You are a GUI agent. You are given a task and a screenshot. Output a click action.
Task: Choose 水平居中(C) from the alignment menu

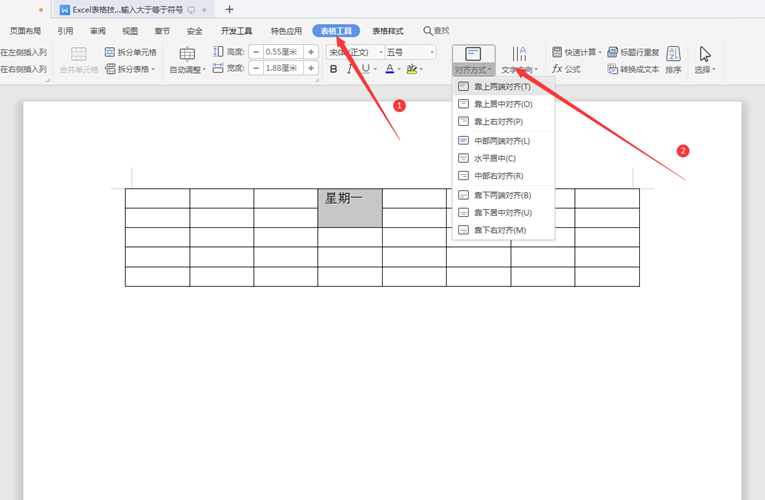494,158
